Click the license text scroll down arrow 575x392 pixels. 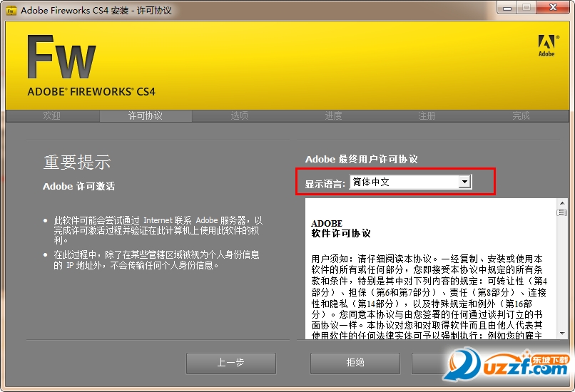[562, 334]
